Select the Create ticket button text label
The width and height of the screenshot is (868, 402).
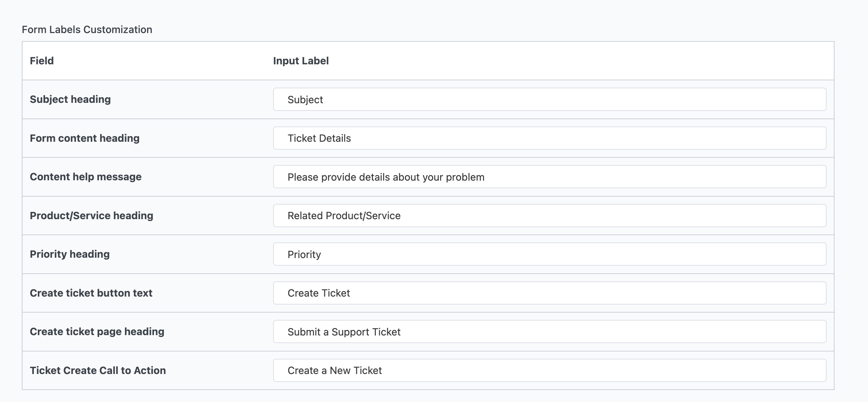tap(91, 293)
